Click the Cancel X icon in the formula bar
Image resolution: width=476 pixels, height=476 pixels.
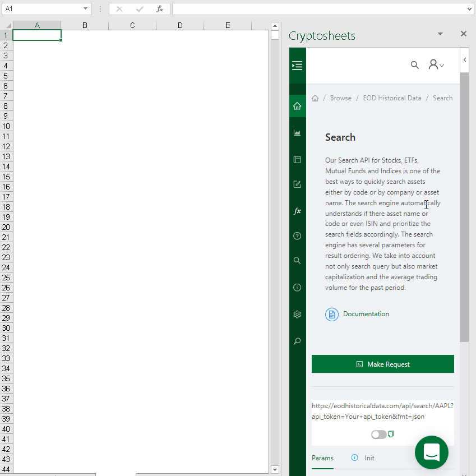119,9
